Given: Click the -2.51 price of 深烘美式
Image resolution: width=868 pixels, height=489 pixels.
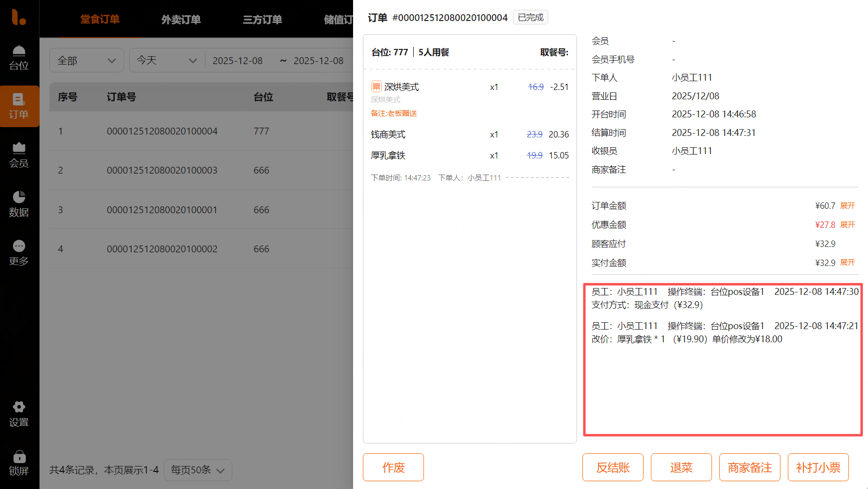Looking at the screenshot, I should 559,87.
